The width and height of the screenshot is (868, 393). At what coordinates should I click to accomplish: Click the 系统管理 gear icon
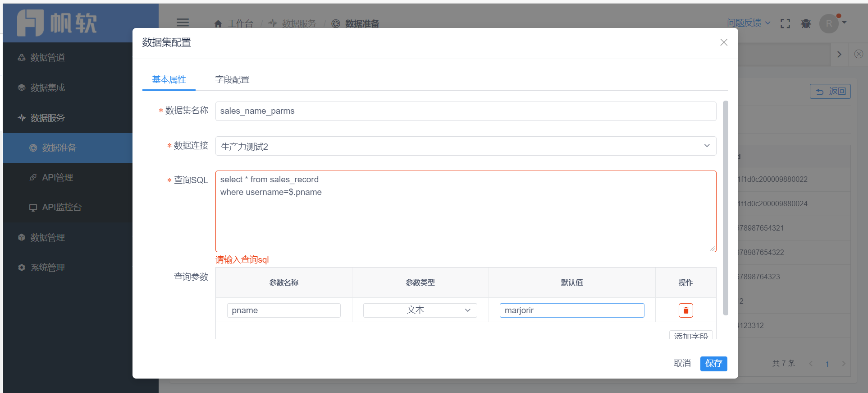pos(21,268)
